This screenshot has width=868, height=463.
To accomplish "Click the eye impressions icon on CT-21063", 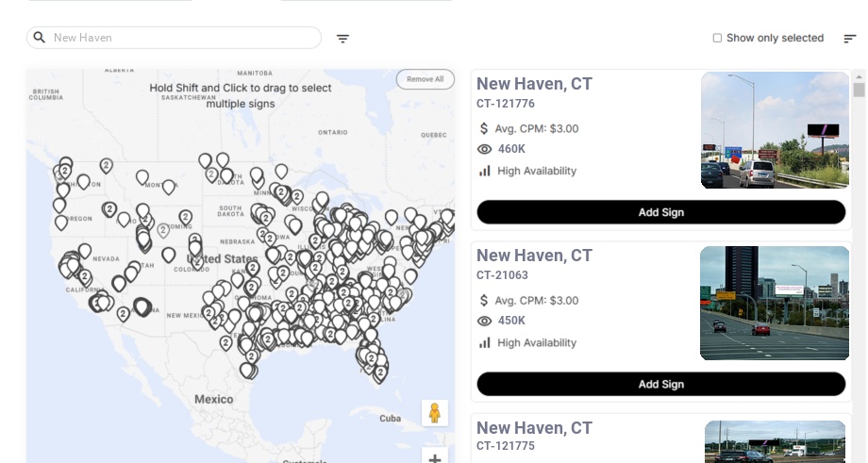I will [x=485, y=321].
